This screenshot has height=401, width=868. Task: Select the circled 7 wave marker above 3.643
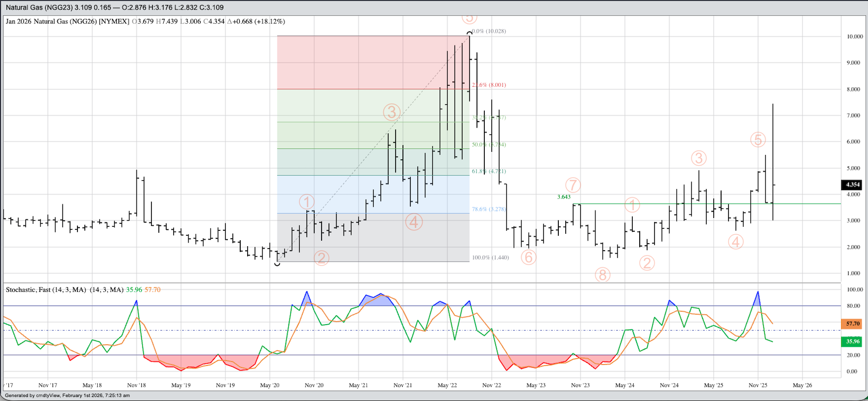(x=573, y=185)
